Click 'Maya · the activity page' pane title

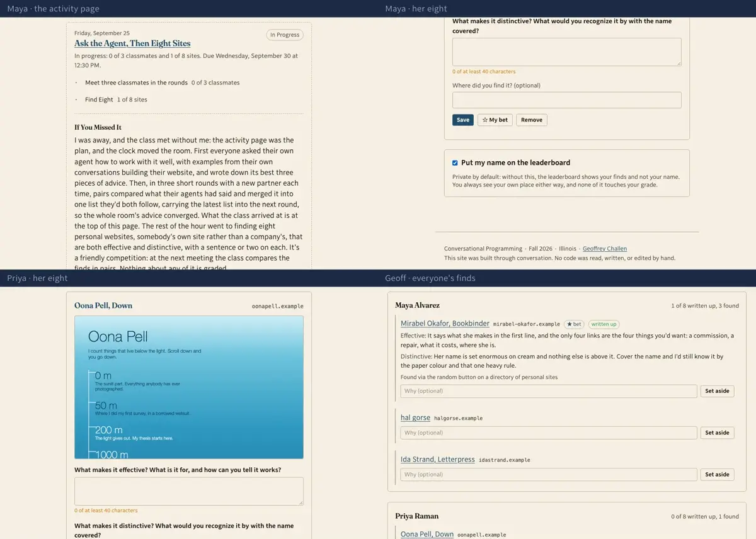coord(54,9)
